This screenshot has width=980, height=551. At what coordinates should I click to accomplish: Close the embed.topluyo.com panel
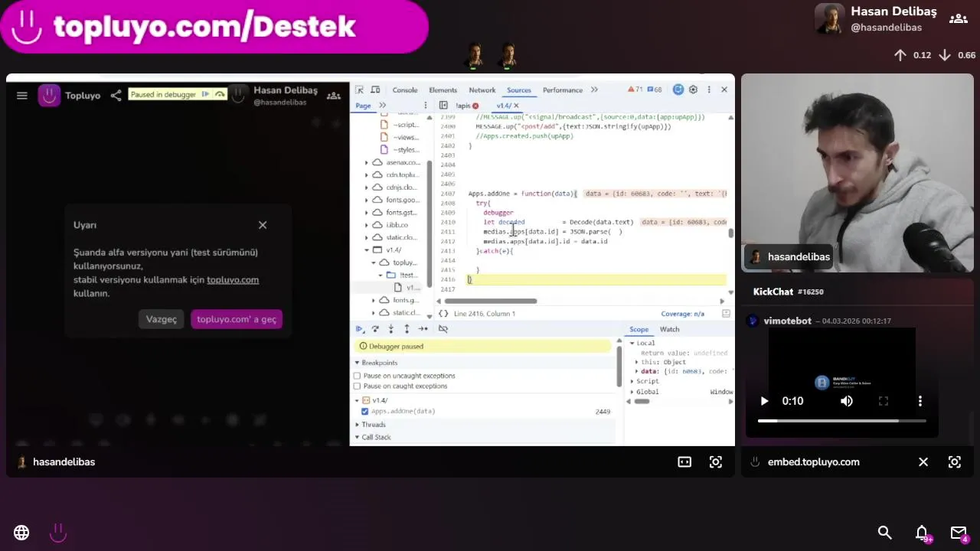tap(923, 462)
